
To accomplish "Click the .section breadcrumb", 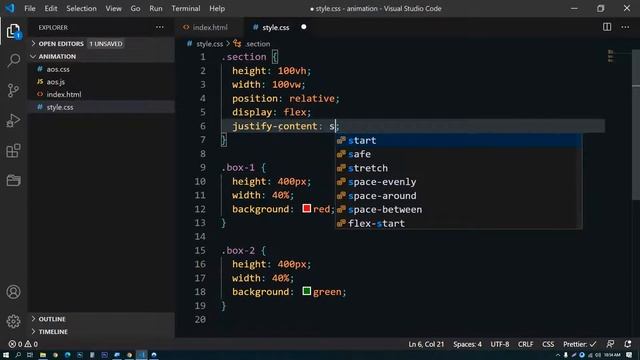I will [253, 44].
